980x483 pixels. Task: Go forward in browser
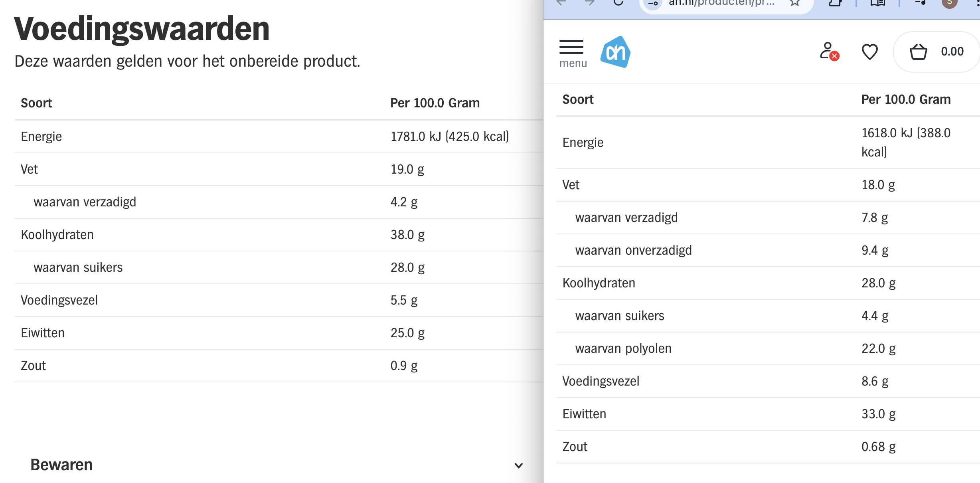click(590, 3)
